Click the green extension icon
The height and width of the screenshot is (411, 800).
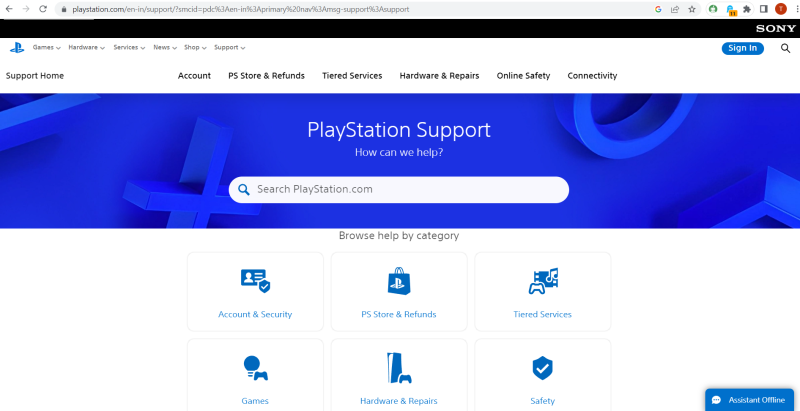(x=713, y=9)
